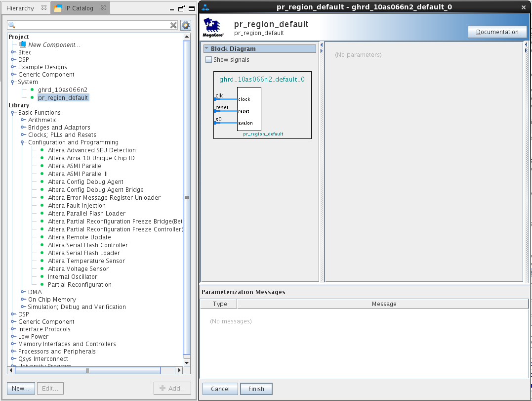Click catalog vertical scrollbar down arrow
Screen dimensions: 532x401
(187, 362)
